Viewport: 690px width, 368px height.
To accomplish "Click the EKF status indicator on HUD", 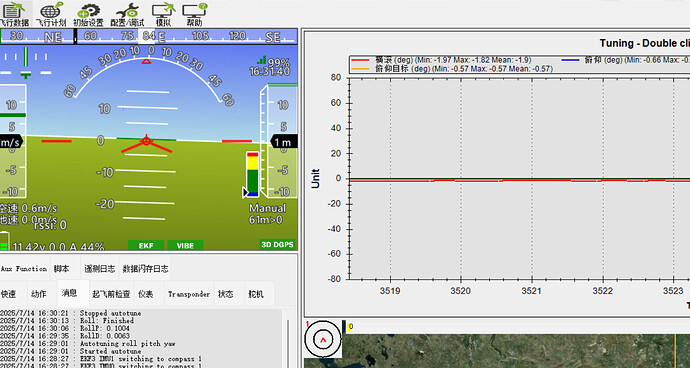I will [x=146, y=245].
